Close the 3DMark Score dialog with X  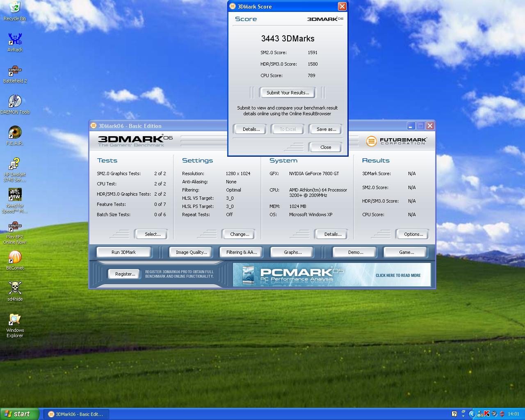coord(342,6)
